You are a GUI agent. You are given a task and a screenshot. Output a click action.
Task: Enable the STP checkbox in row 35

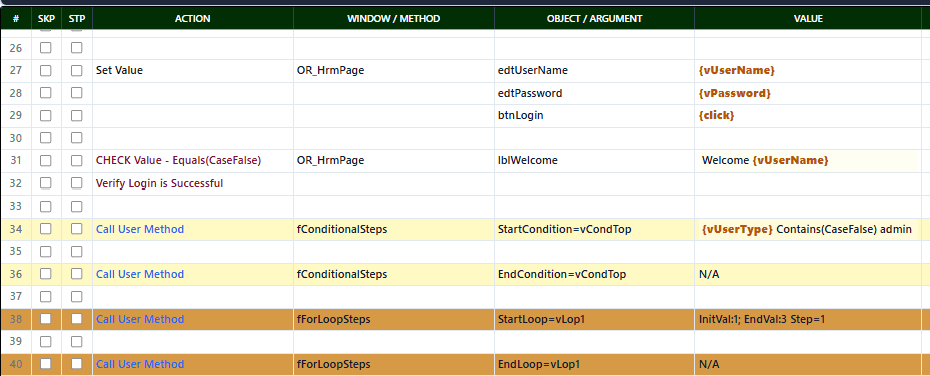(x=77, y=251)
